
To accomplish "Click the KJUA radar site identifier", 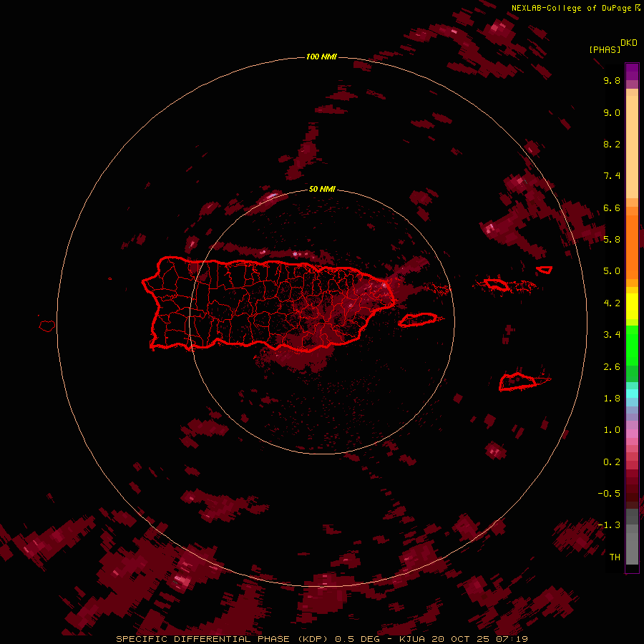I will pos(412,639).
